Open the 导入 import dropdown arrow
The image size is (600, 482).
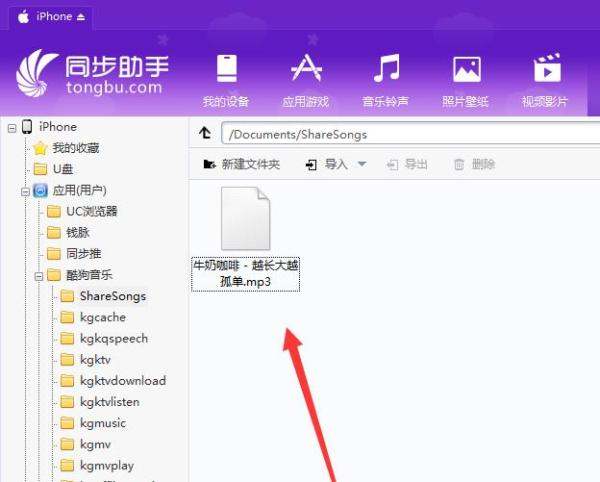click(362, 164)
